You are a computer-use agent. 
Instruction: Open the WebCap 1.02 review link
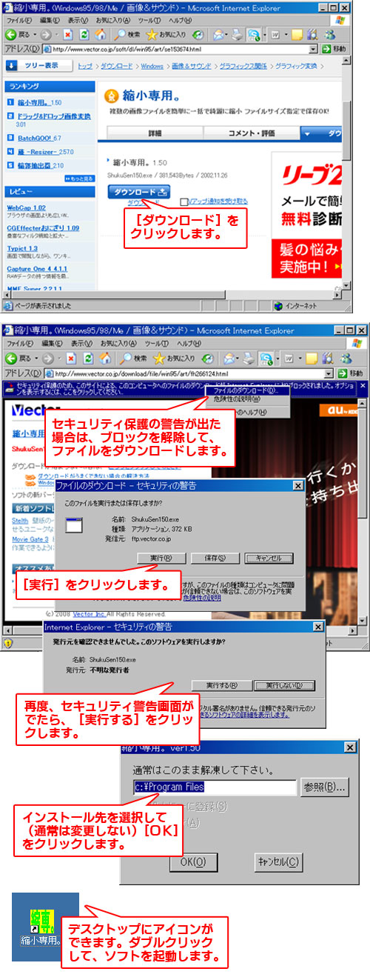pyautogui.click(x=27, y=208)
